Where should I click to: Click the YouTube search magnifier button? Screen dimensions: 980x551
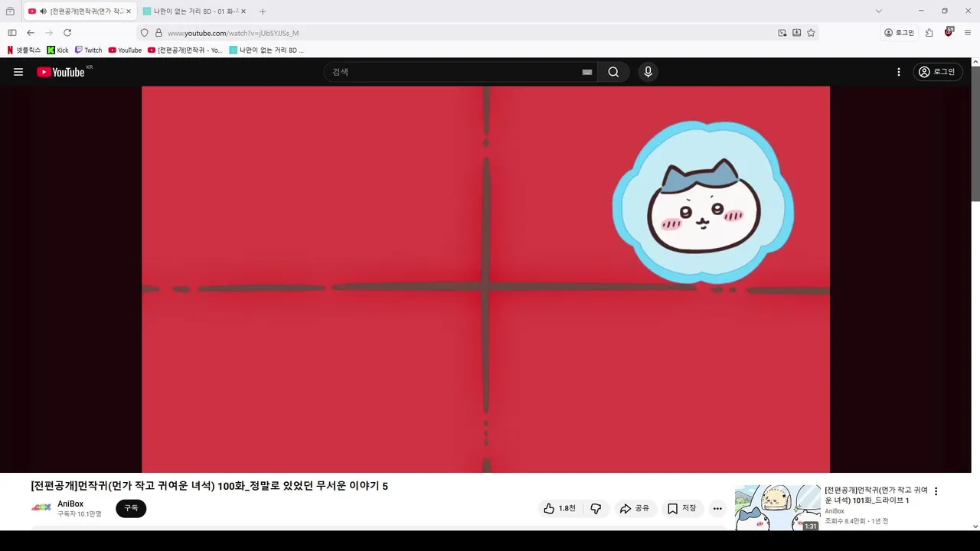613,72
